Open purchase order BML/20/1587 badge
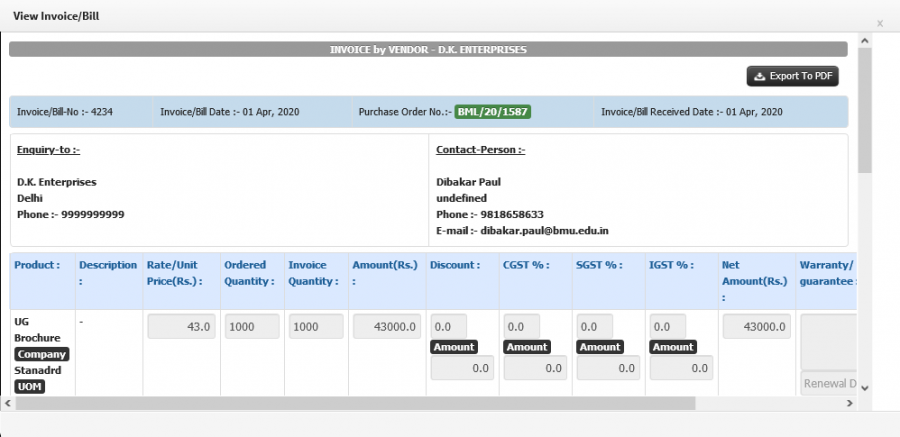This screenshot has height=437, width=900. tap(492, 111)
